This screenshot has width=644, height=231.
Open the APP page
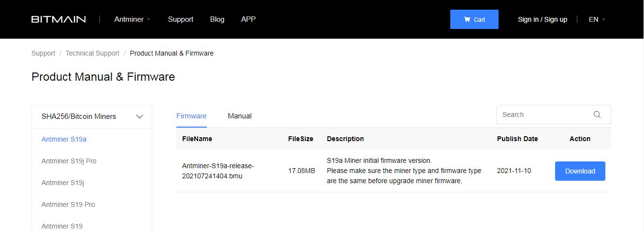click(248, 19)
